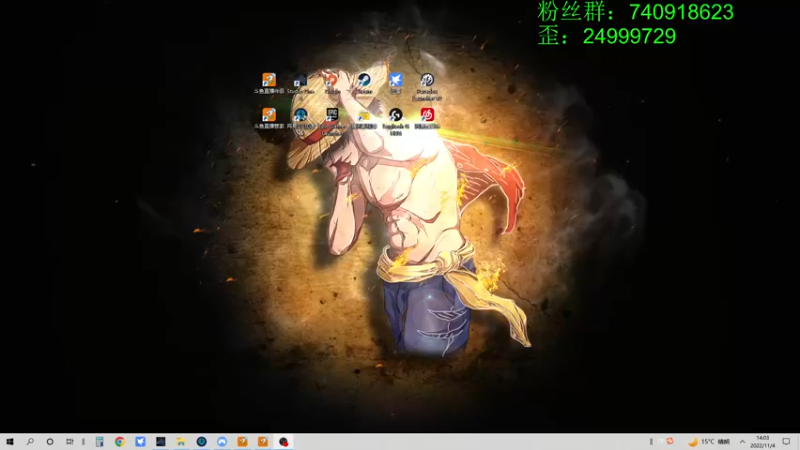Open Google Chrome from the taskbar
This screenshot has width=800, height=450.
coord(119,441)
